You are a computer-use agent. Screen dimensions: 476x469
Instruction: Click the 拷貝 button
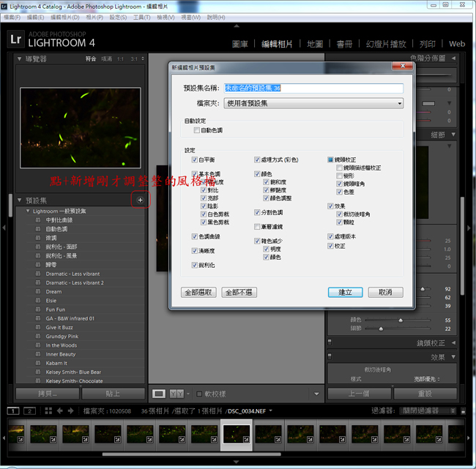pos(48,394)
